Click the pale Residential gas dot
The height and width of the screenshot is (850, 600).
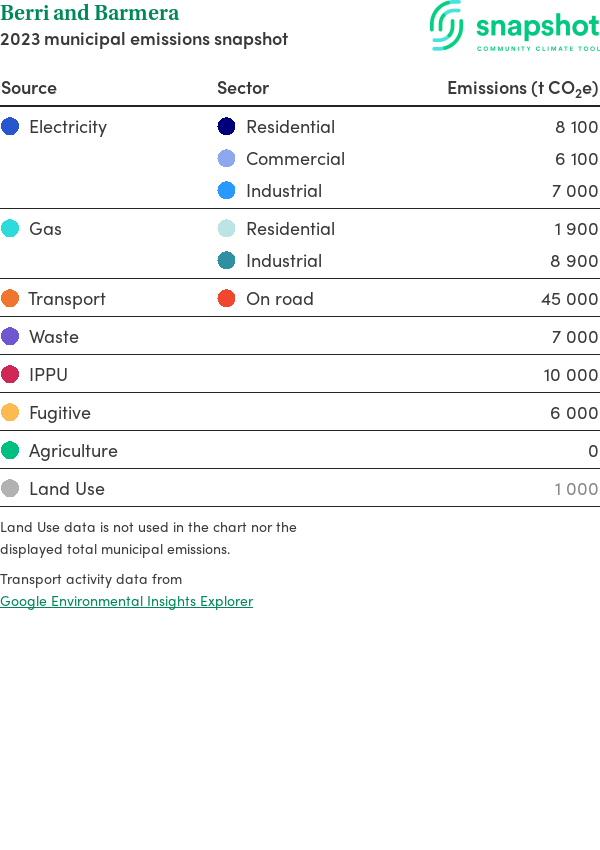[x=227, y=229]
